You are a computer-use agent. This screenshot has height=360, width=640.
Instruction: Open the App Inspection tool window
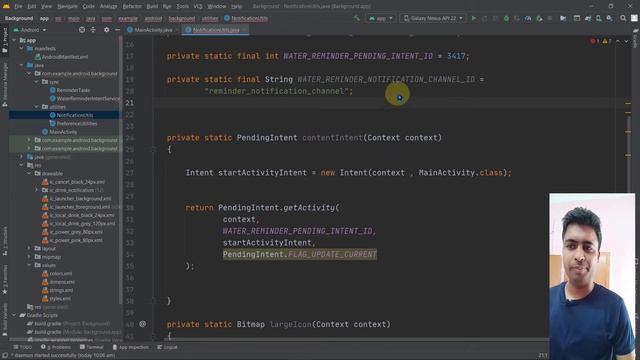coord(131,347)
